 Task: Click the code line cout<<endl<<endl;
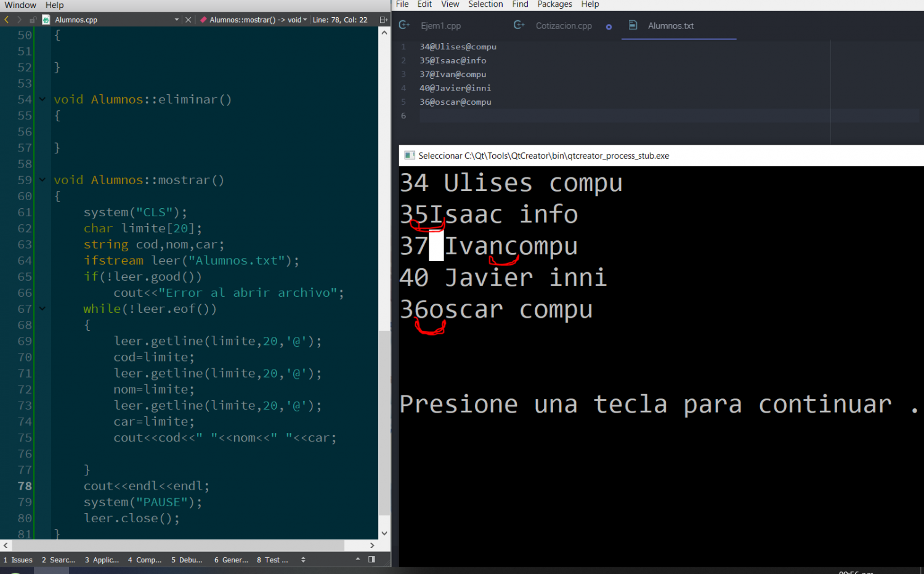click(x=147, y=486)
